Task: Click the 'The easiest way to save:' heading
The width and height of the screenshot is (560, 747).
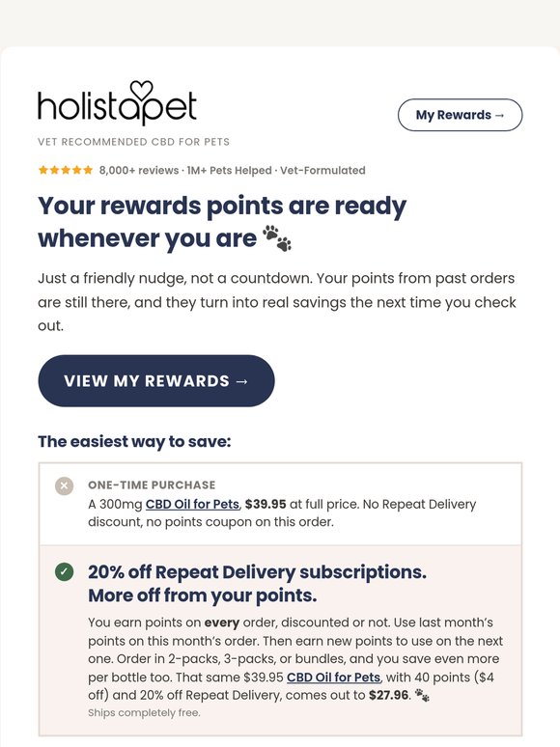Action: 134,442
